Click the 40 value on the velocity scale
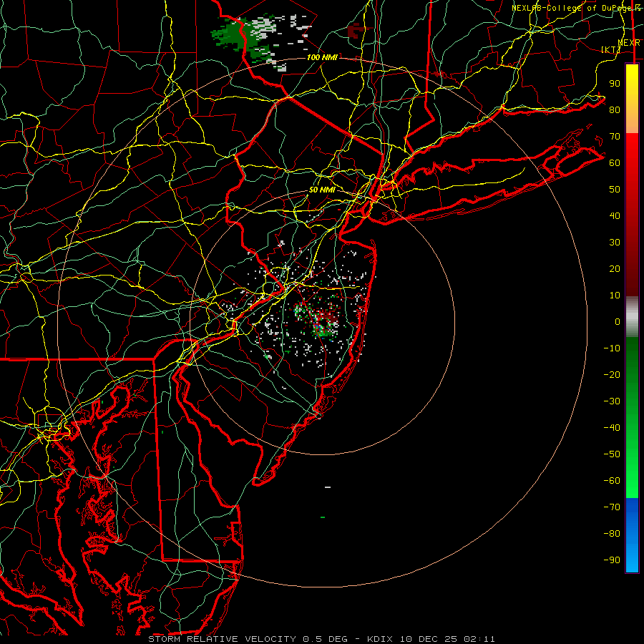 [x=615, y=215]
